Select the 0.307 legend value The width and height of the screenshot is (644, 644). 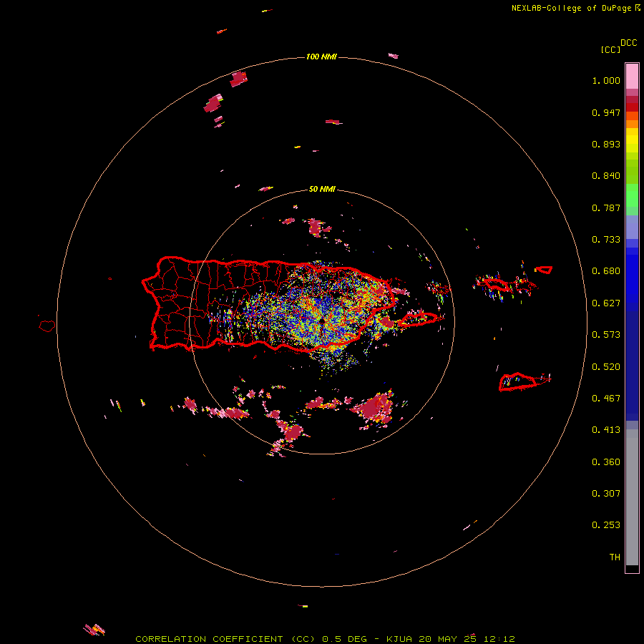point(606,494)
